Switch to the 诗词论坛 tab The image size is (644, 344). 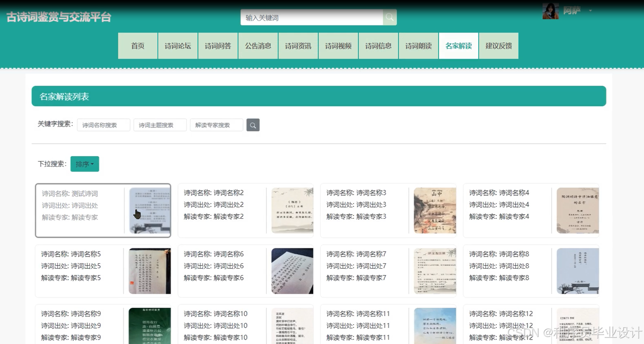177,46
